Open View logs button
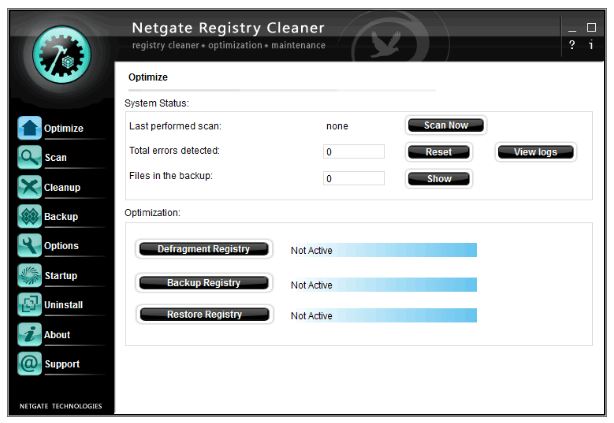Screen dimensions: 614x423 536,152
